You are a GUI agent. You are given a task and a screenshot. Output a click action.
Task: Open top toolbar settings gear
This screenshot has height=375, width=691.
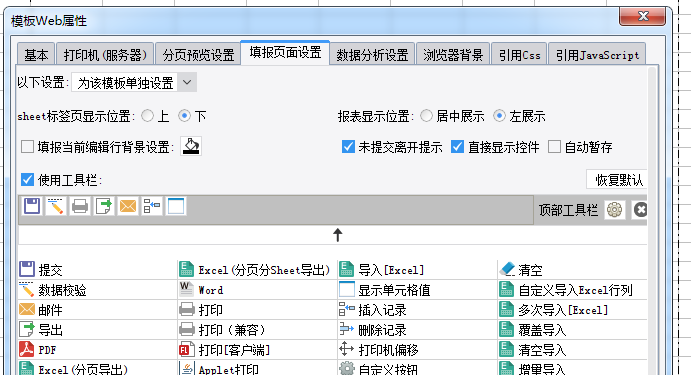(615, 210)
